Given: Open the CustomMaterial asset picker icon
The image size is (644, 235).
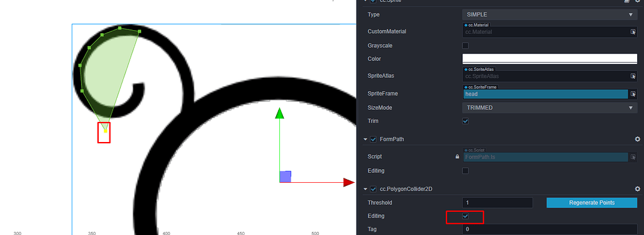Looking at the screenshot, I should (633, 31).
